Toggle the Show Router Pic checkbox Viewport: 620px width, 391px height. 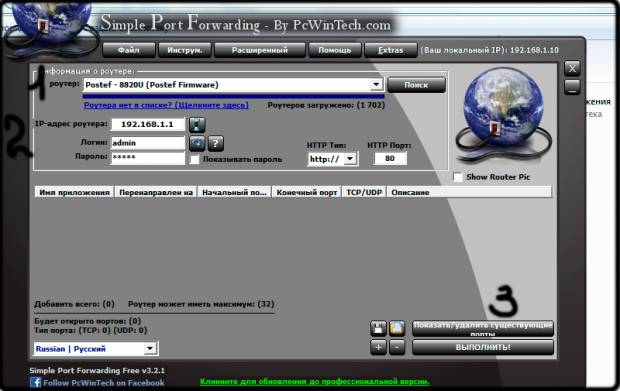click(x=457, y=177)
